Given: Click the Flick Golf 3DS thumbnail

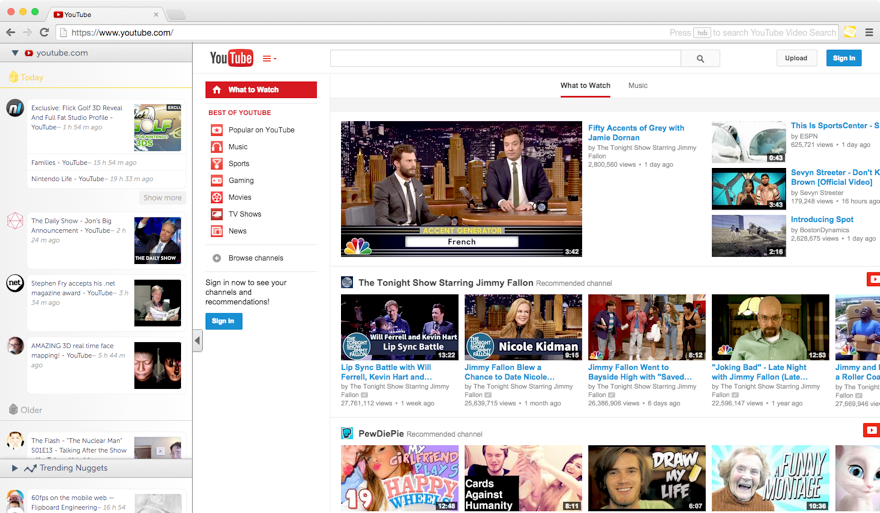Looking at the screenshot, I should point(158,127).
